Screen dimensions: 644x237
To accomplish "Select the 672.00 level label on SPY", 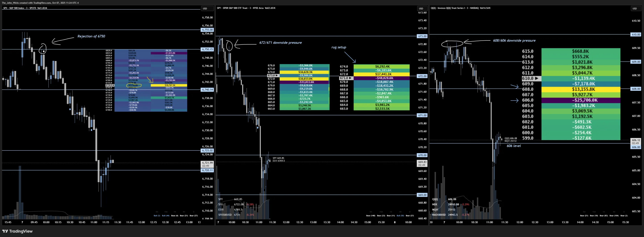I will [x=422, y=76].
